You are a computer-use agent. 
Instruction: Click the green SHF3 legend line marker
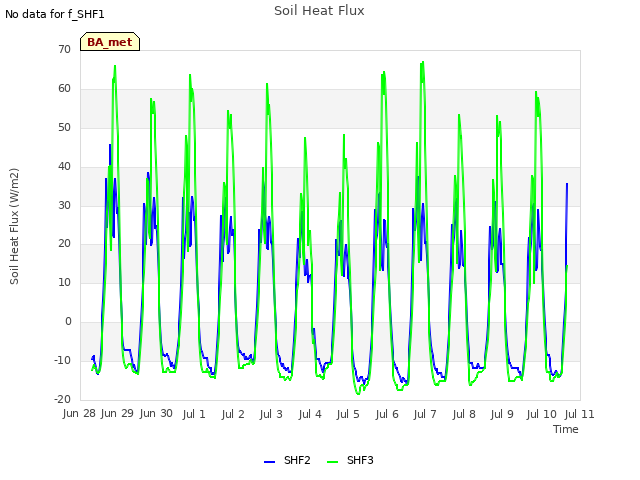(333, 462)
